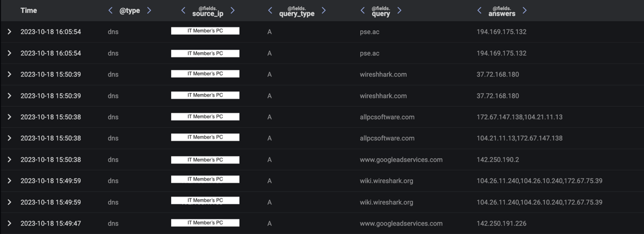The image size is (644, 234).
Task: Click answer value 142.250.190.2
Action: click(x=498, y=159)
